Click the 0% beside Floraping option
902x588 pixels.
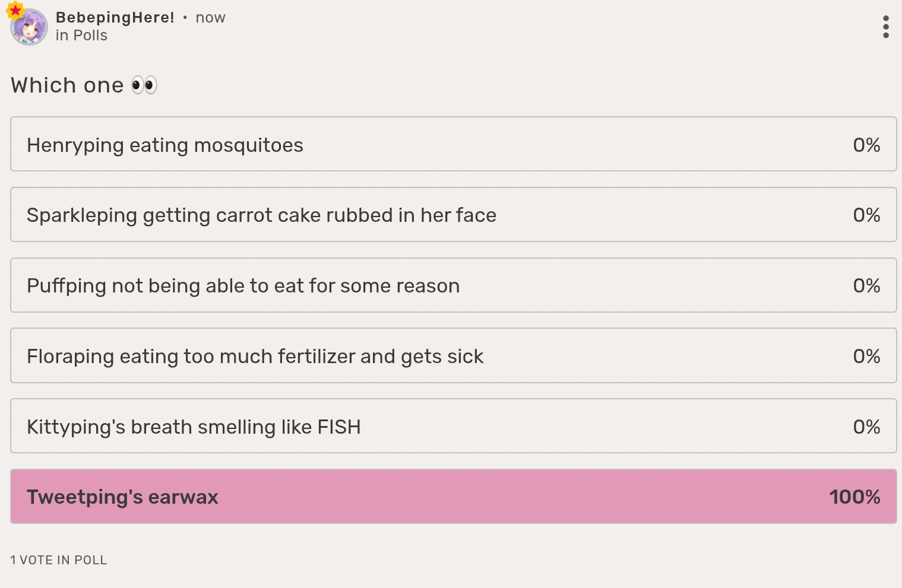coord(866,357)
